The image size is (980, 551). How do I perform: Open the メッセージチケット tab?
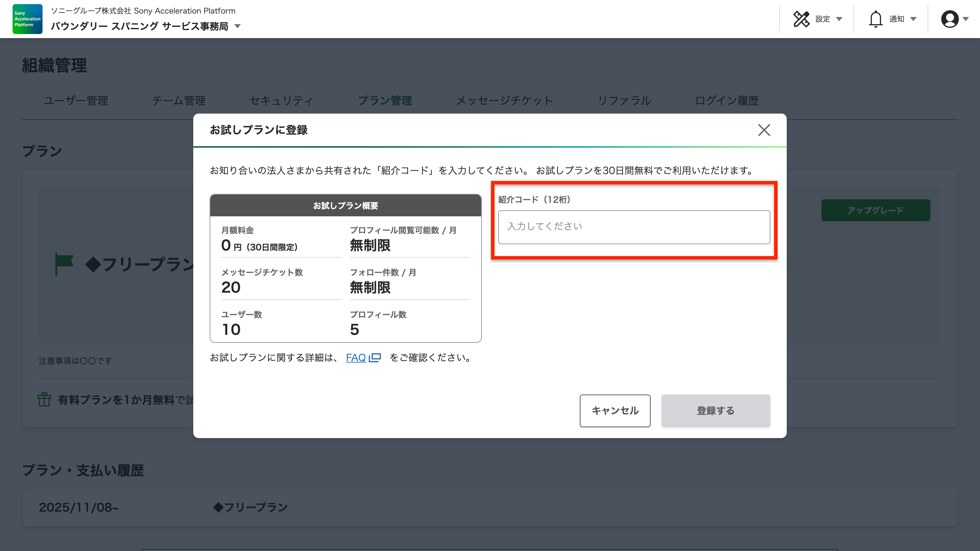[504, 101]
